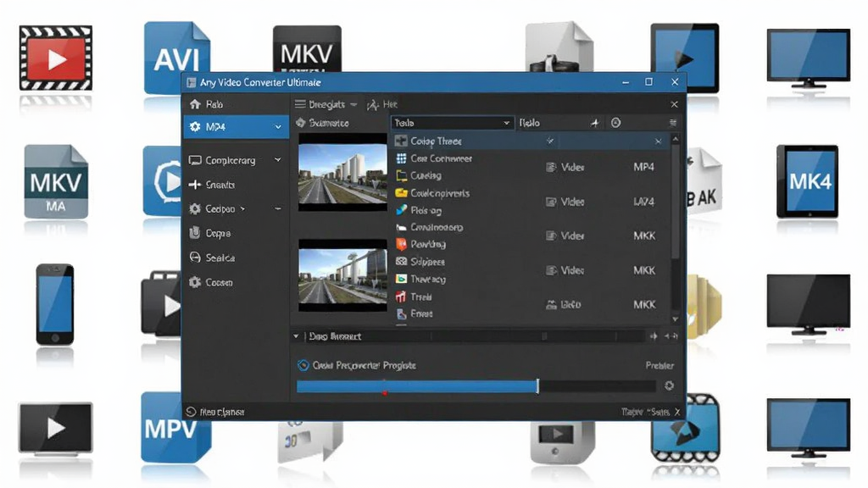Select Sdppees from the dropdown list

[x=427, y=262]
